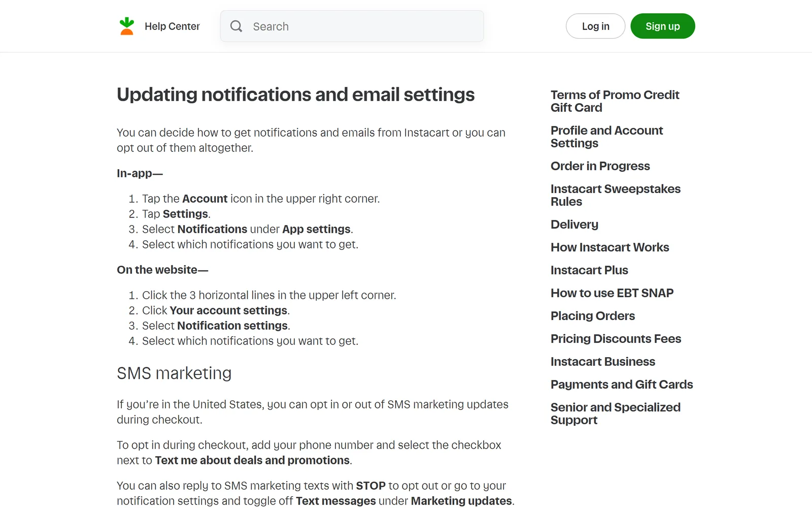Click the bold text 'Text me about deals and promotions'

click(252, 460)
